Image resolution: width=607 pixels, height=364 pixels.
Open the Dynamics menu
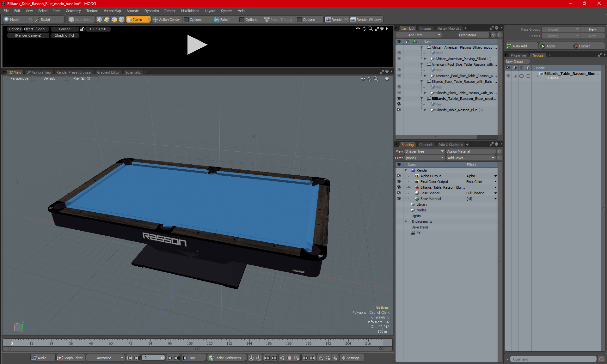point(151,11)
